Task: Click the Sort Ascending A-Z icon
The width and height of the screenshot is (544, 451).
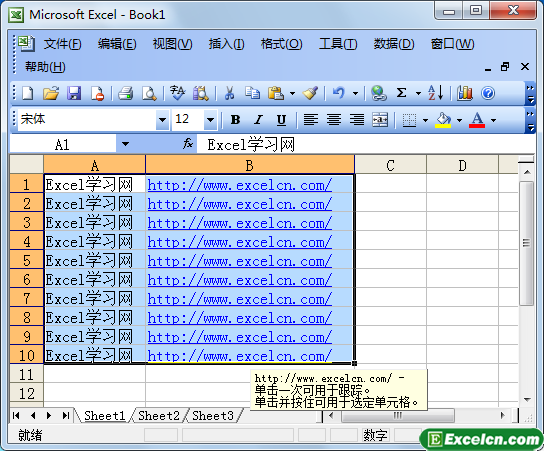Action: click(x=435, y=93)
